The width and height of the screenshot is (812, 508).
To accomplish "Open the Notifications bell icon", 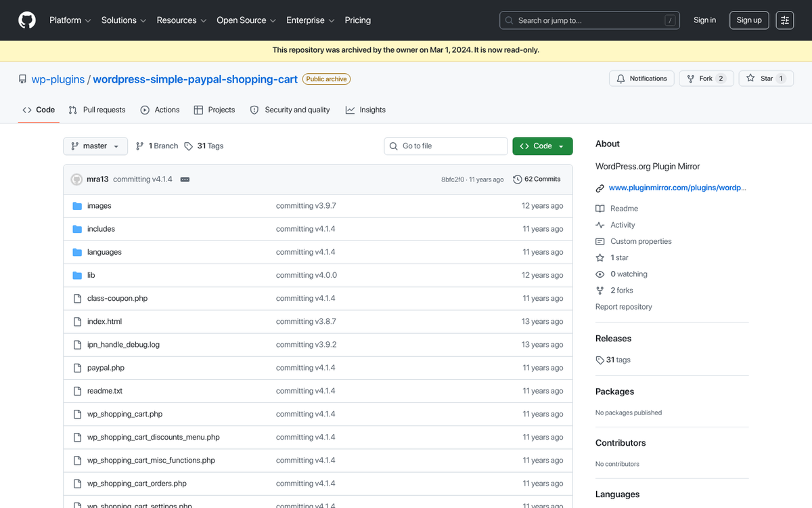I will click(621, 78).
